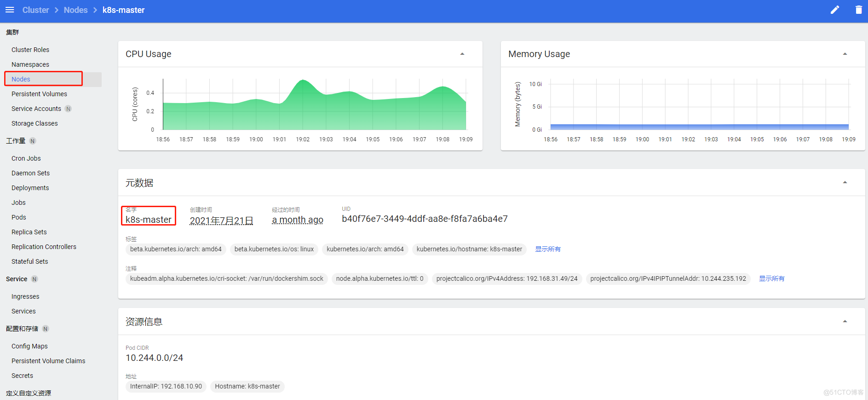Click label chip beta.kubernetes.io/arch: amd64
This screenshot has height=400, width=868.
point(176,249)
